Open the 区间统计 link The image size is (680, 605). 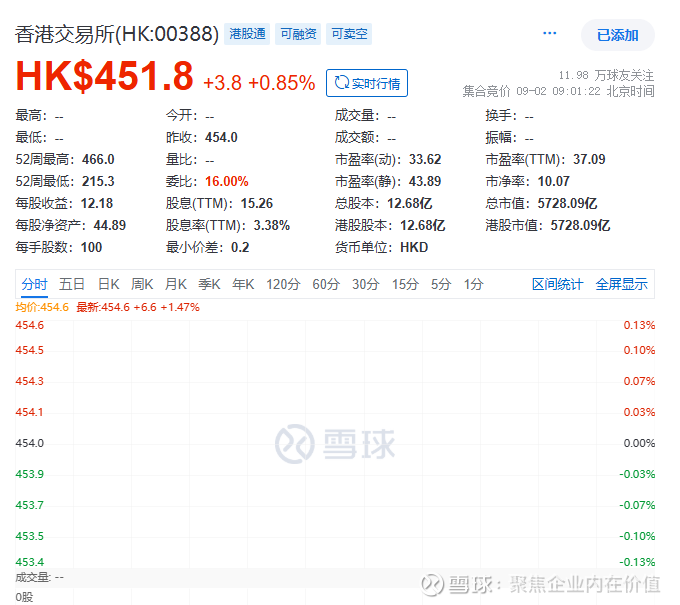coord(557,285)
